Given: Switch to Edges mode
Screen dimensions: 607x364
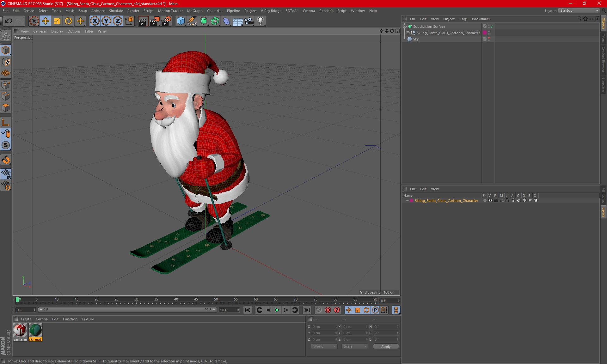Looking at the screenshot, I should [x=6, y=96].
